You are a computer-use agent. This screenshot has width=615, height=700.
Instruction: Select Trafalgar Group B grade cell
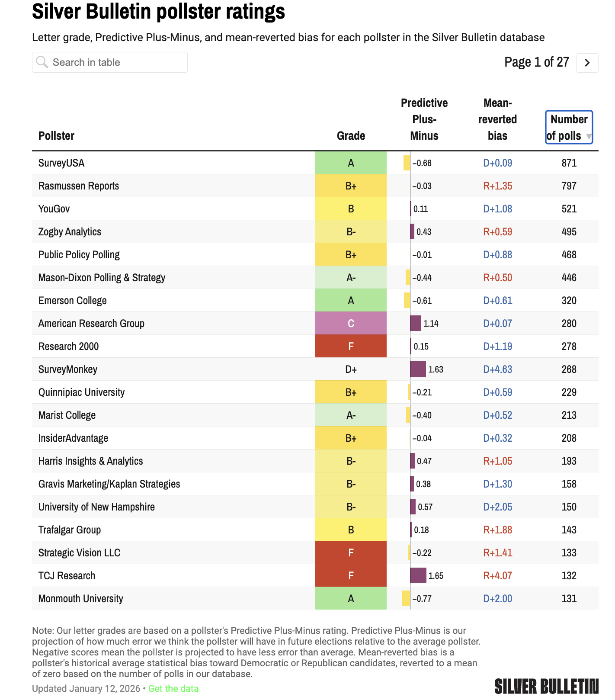(351, 530)
